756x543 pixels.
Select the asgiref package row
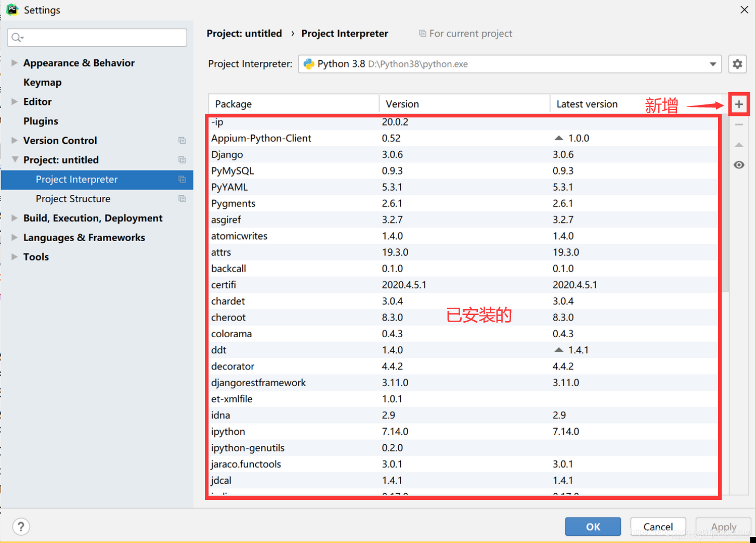[x=464, y=219]
